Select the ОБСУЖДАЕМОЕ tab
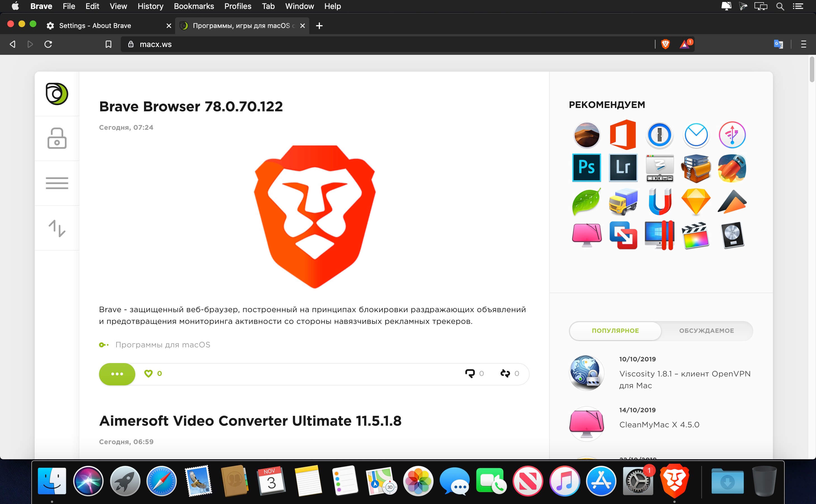Image resolution: width=816 pixels, height=504 pixels. pos(706,331)
